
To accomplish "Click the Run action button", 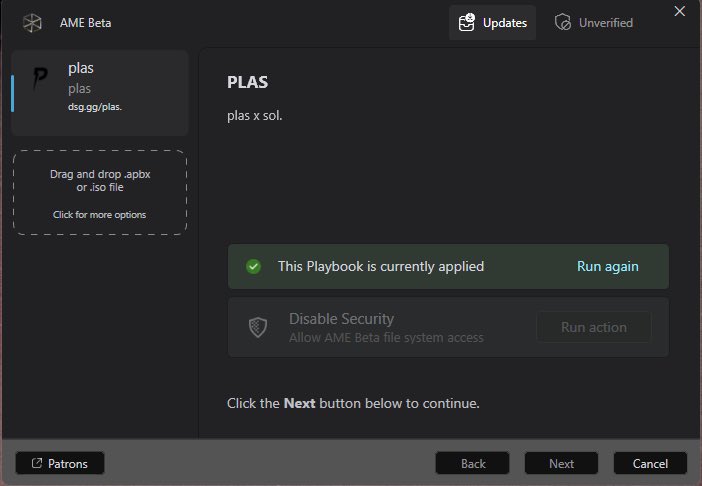I will [594, 327].
